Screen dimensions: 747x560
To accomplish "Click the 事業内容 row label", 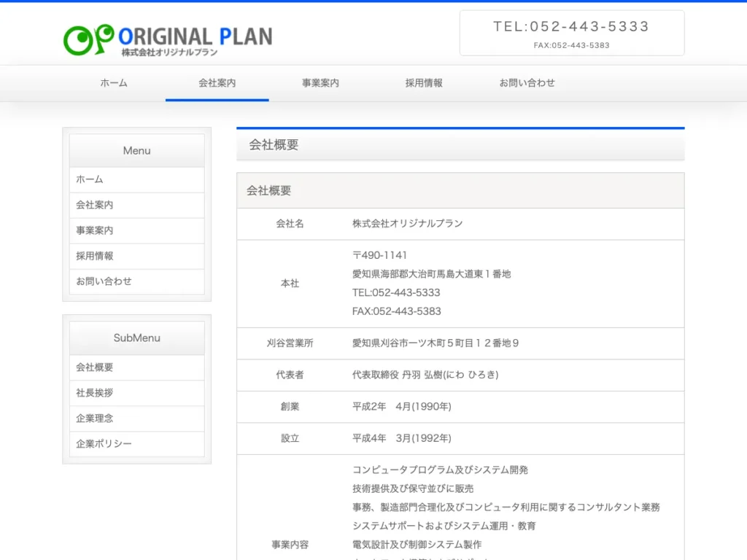I will coord(290,545).
